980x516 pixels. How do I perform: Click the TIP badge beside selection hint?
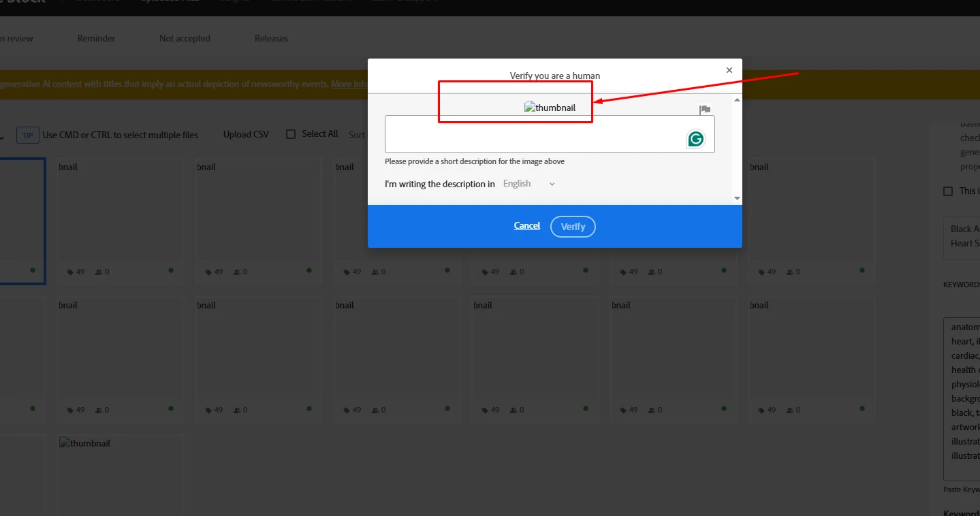click(x=28, y=135)
